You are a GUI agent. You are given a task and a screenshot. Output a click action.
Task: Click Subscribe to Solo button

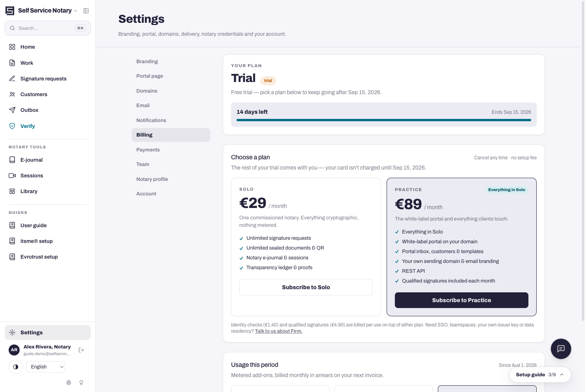coord(306,287)
